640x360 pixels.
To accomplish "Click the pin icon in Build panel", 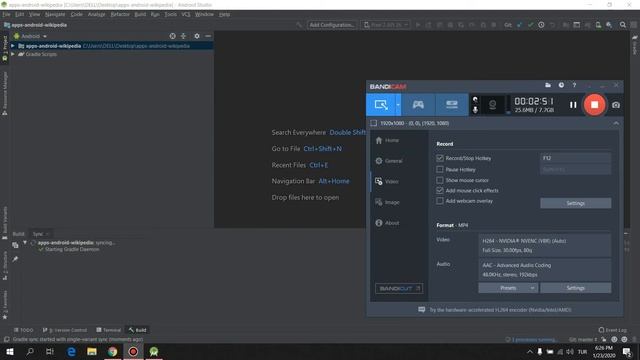I will 15,259.
